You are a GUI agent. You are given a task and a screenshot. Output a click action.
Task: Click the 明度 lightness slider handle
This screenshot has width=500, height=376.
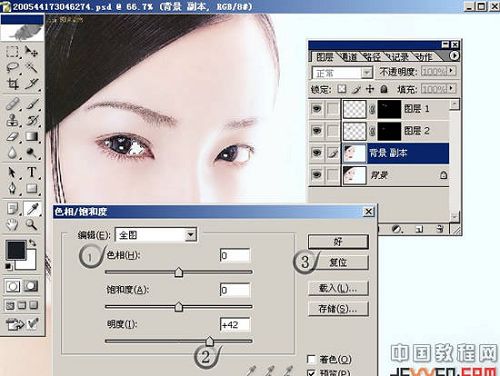209,341
